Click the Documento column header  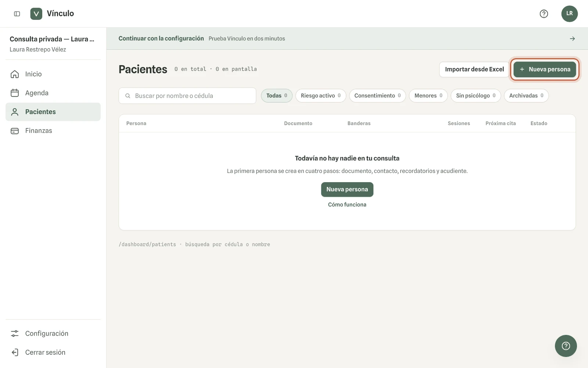tap(298, 123)
